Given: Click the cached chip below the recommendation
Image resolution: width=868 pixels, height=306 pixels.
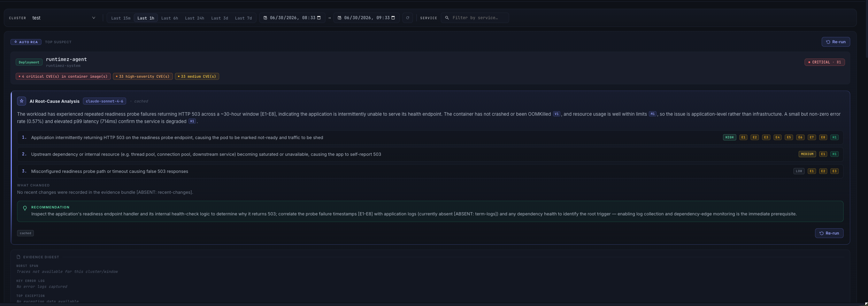Looking at the screenshot, I should coord(25,233).
